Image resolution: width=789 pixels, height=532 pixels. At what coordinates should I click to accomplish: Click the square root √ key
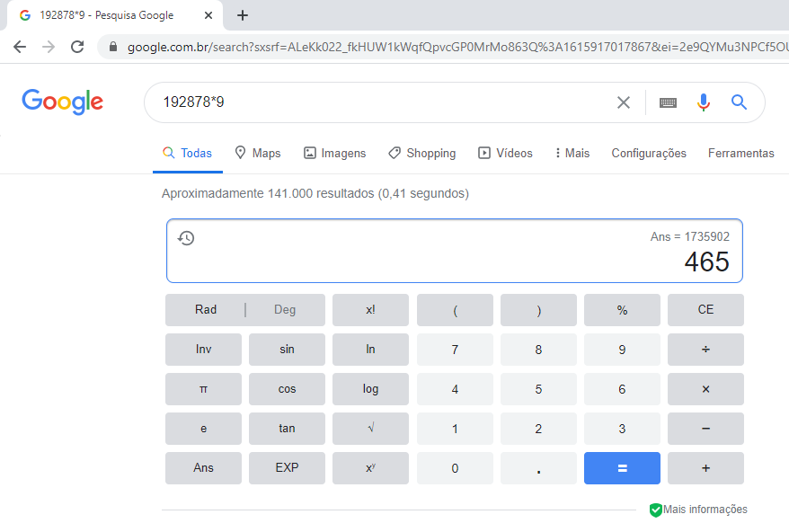coord(370,429)
